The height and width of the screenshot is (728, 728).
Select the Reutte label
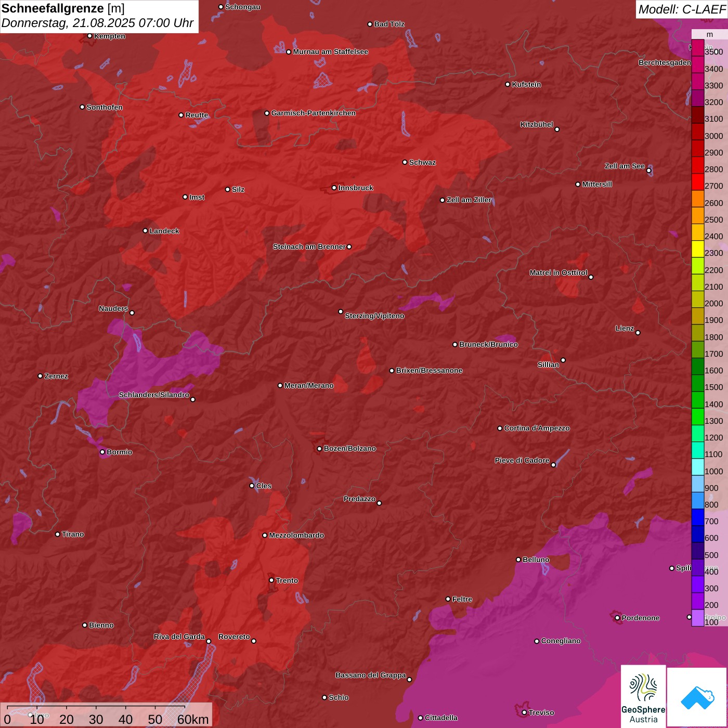[x=197, y=115]
